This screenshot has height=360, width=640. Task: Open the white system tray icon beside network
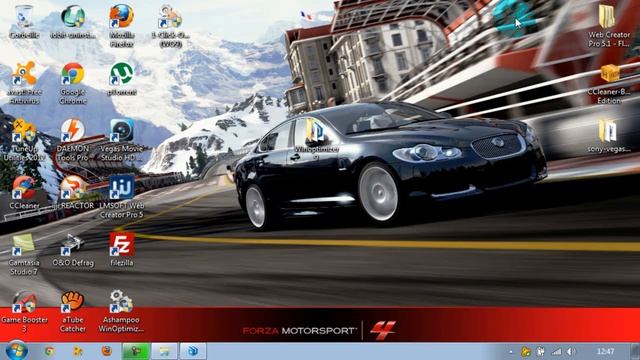tap(540, 351)
